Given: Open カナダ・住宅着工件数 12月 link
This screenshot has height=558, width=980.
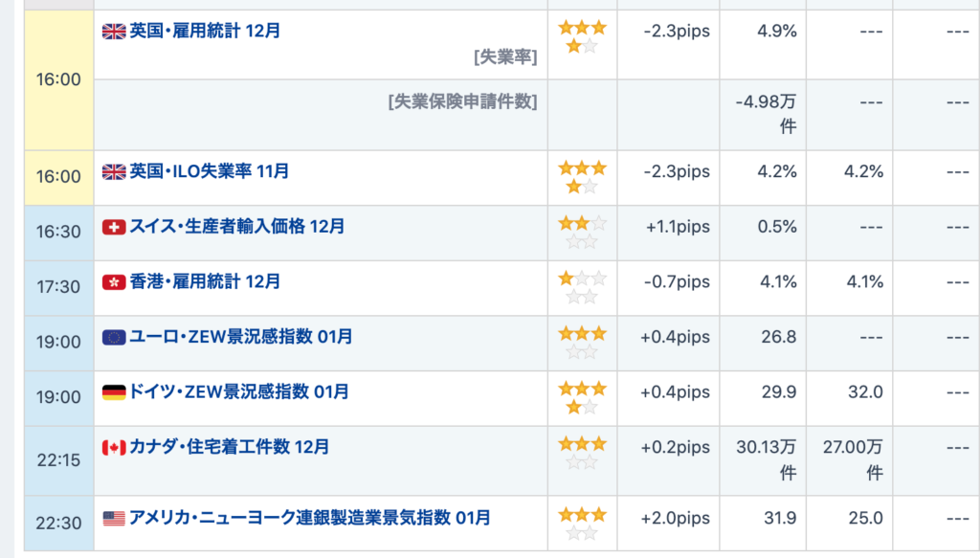Looking at the screenshot, I should [x=229, y=447].
